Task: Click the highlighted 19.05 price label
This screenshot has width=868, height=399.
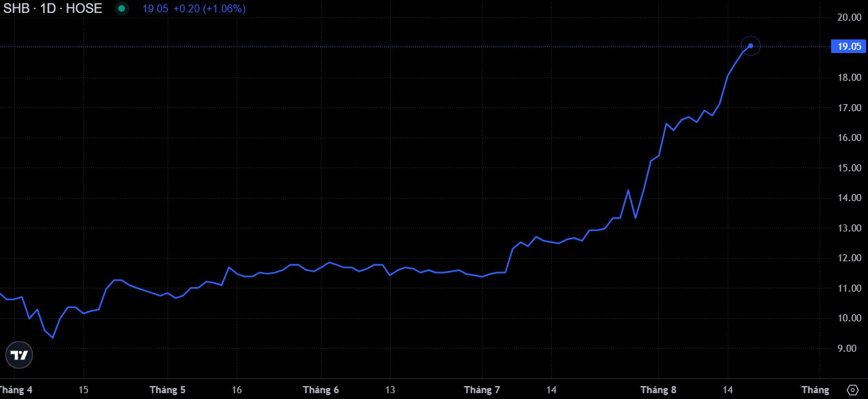Action: point(849,47)
